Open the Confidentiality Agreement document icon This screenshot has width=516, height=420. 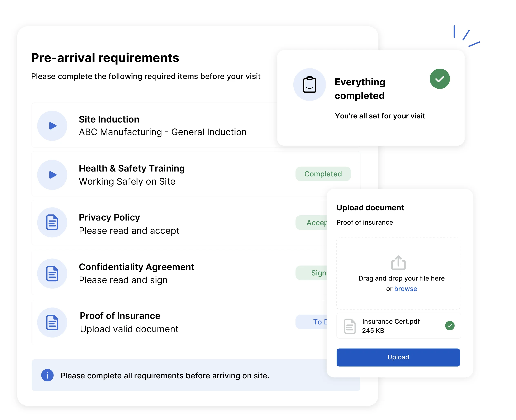click(x=52, y=273)
